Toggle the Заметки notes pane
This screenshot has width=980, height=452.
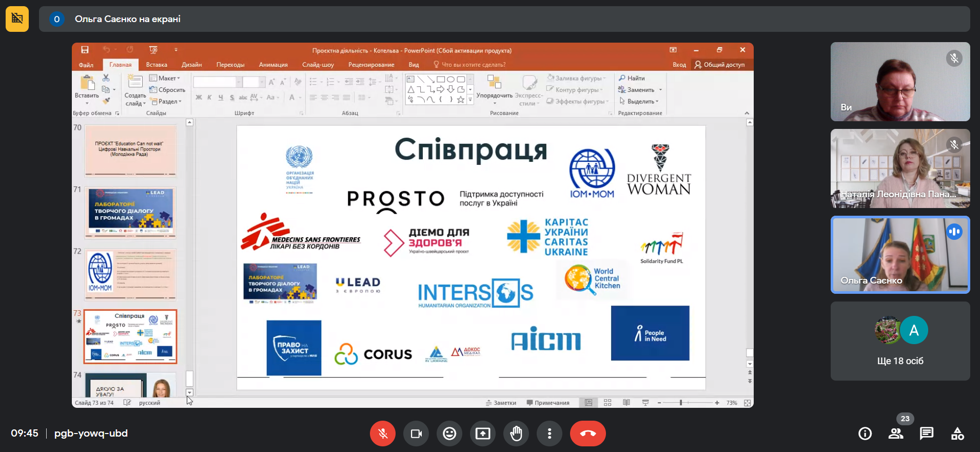(501, 403)
